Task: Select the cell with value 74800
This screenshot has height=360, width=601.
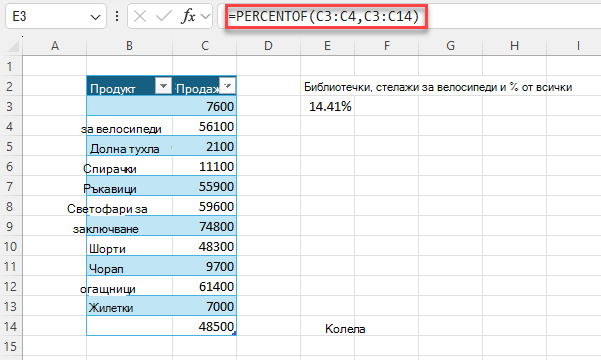Action: click(205, 226)
